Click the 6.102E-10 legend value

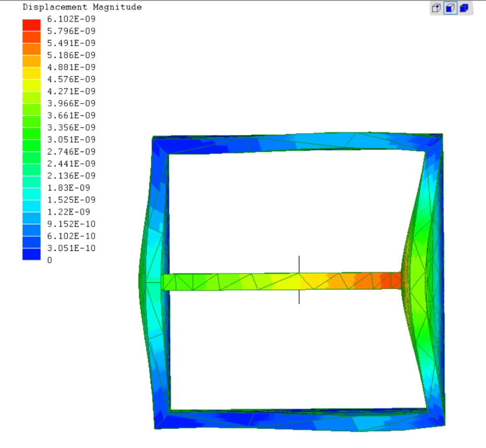[71, 237]
